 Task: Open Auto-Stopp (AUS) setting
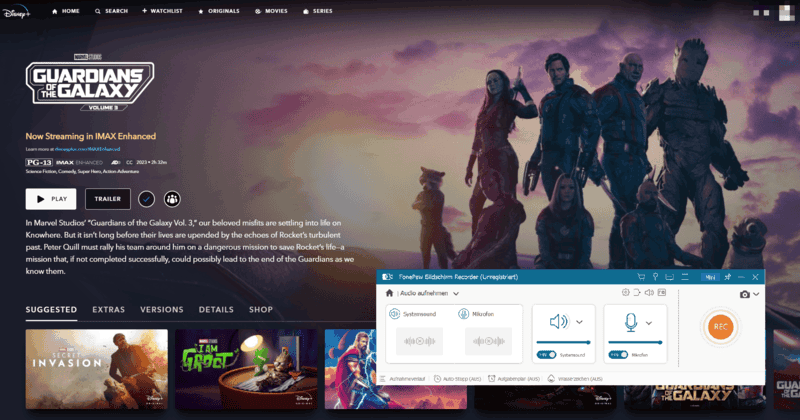pyautogui.click(x=458, y=379)
